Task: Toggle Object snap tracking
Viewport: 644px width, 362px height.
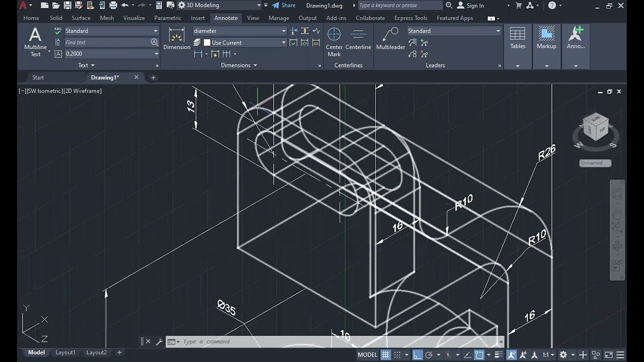Action: tap(467, 355)
